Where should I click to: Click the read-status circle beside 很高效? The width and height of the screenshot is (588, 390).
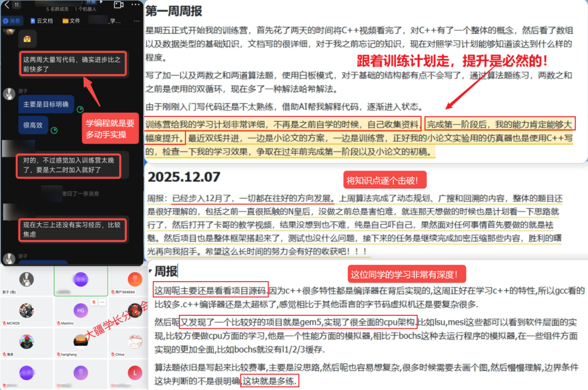coord(54,131)
